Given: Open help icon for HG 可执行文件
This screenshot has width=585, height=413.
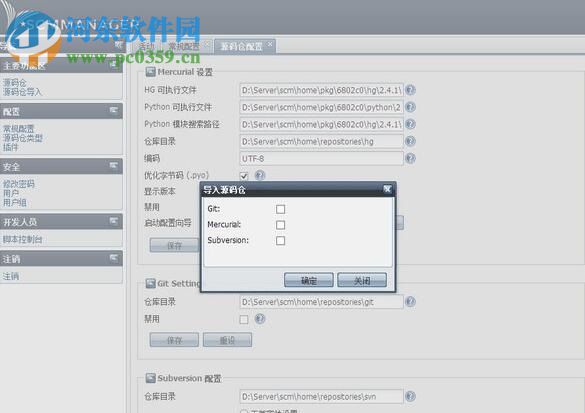Looking at the screenshot, I should 410,90.
